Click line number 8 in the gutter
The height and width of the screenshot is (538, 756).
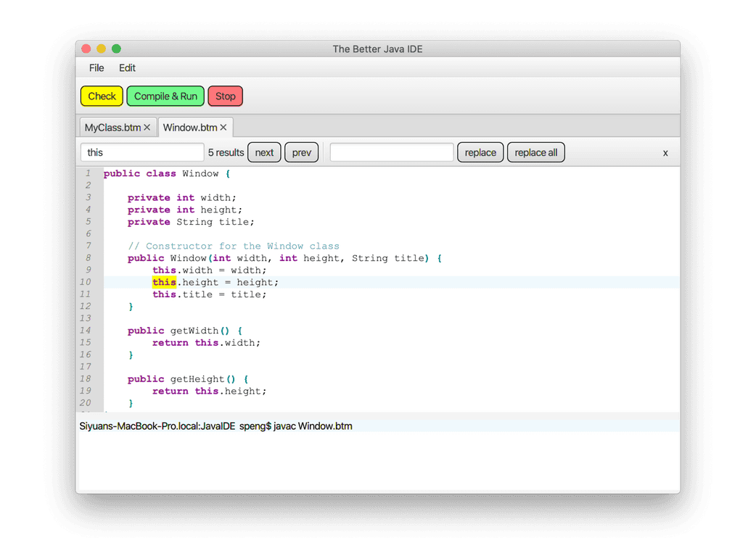(88, 257)
